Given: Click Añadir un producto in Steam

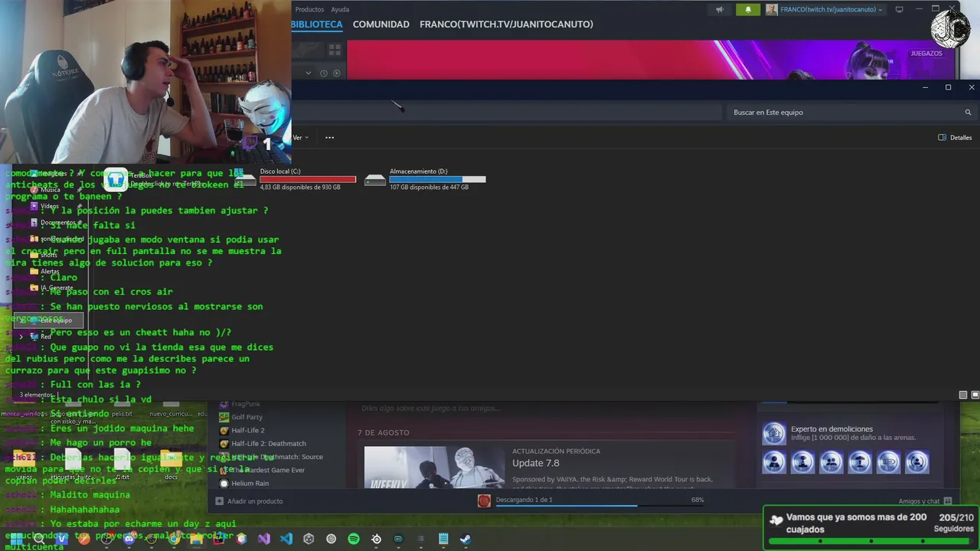Looking at the screenshot, I should (249, 501).
